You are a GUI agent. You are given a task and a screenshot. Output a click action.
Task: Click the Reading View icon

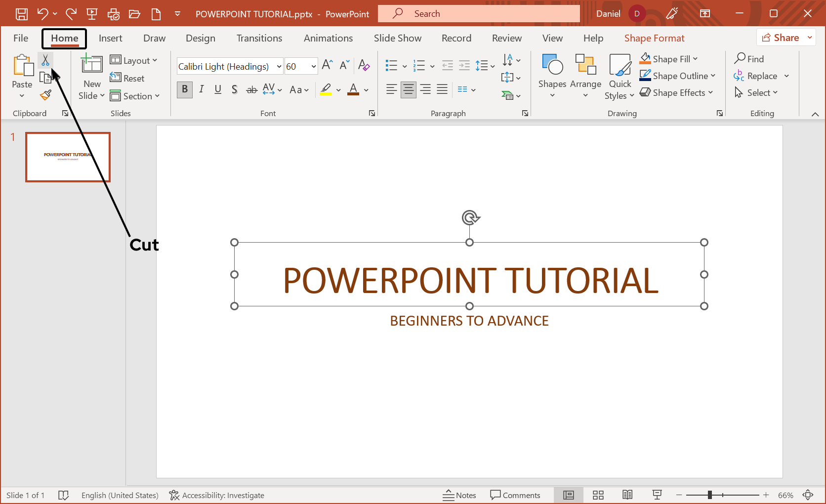(627, 495)
